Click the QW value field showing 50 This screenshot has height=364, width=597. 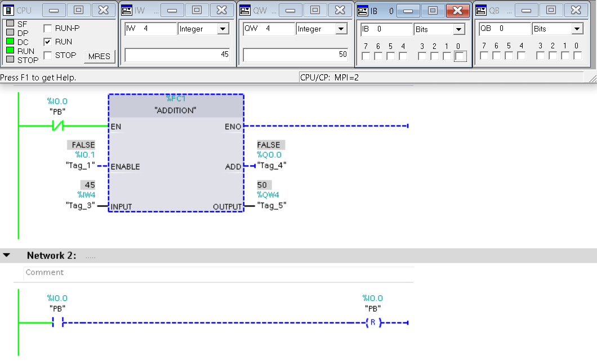click(x=296, y=55)
